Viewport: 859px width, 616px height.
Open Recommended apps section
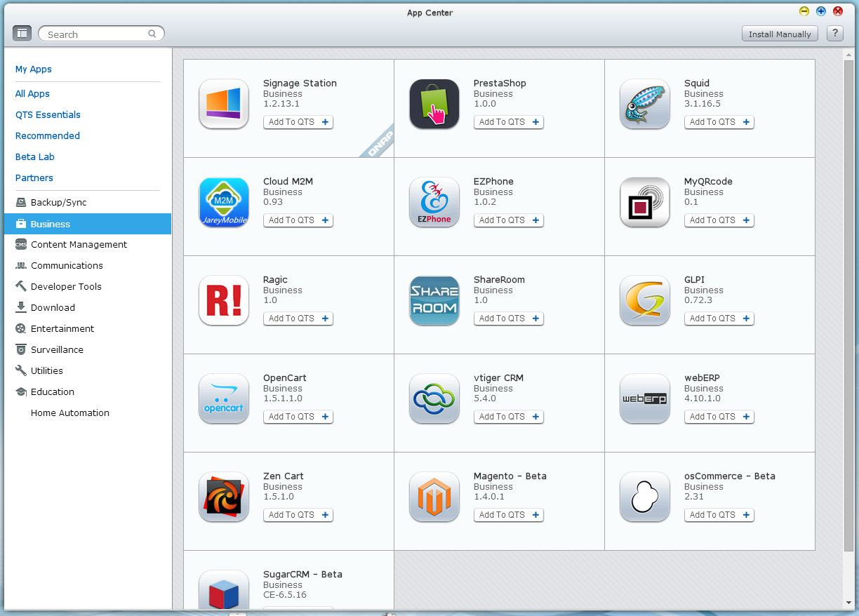(x=48, y=135)
